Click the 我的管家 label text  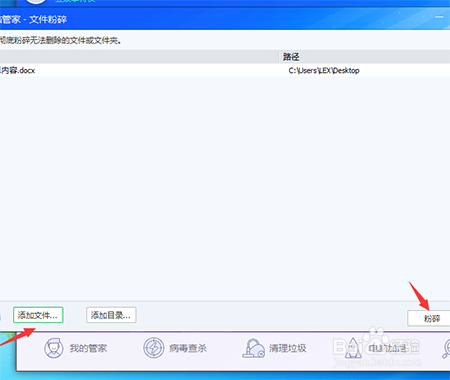[x=88, y=348]
